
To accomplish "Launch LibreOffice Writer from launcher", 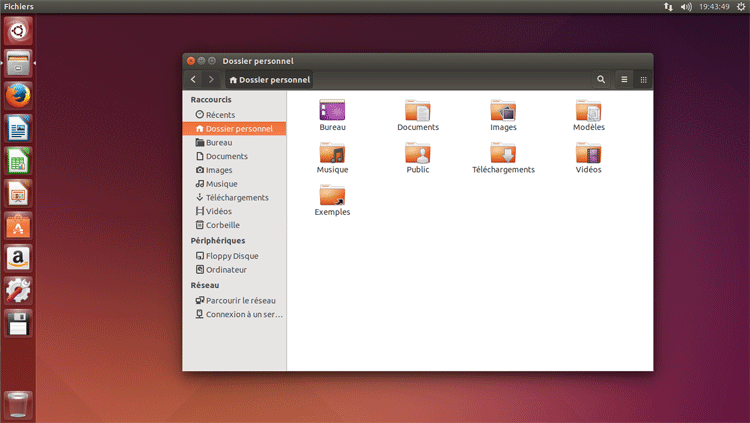I will tap(18, 128).
